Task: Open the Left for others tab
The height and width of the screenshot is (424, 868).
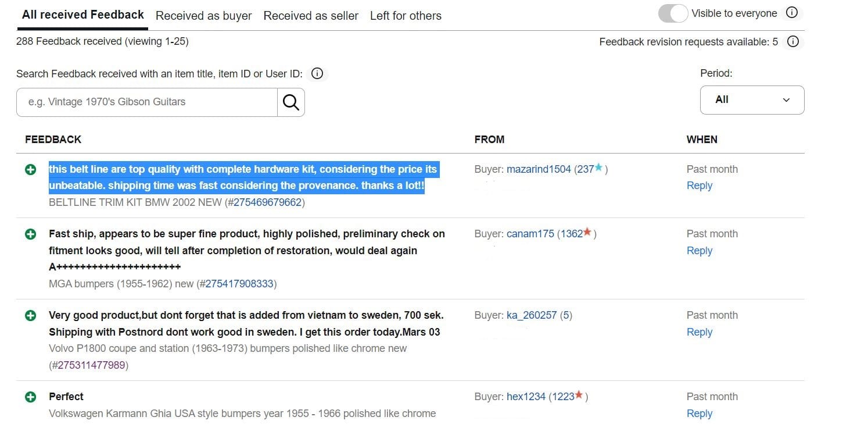Action: pyautogui.click(x=406, y=16)
